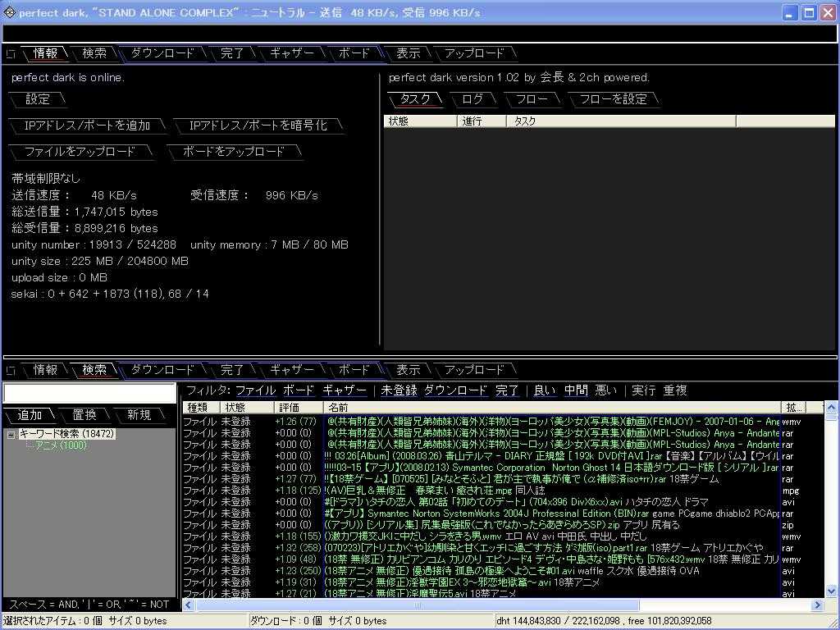
Task: Toggle the 良い rating filter
Action: [545, 390]
